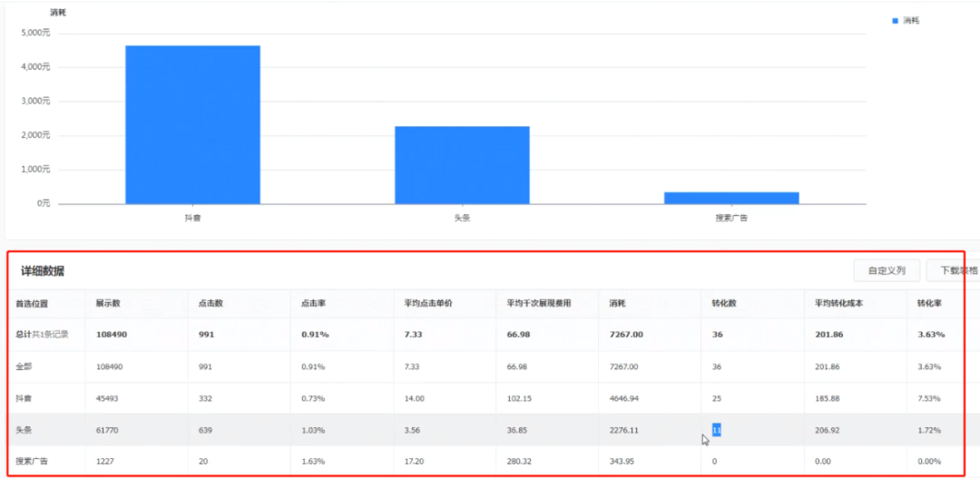Click the 消耗 column header in table

(x=618, y=304)
